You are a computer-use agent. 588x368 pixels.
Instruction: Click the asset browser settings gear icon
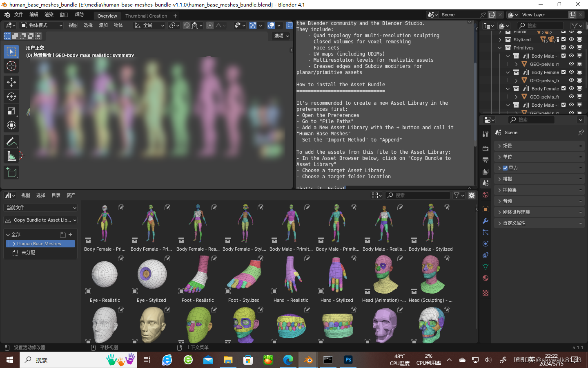pos(472,195)
